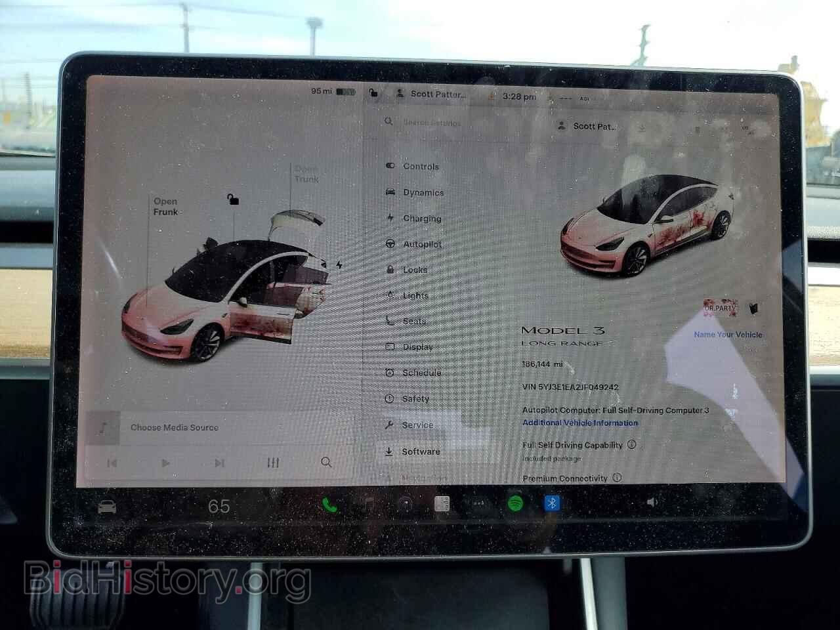Open the media equalizer icon
The image size is (840, 630).
273,463
